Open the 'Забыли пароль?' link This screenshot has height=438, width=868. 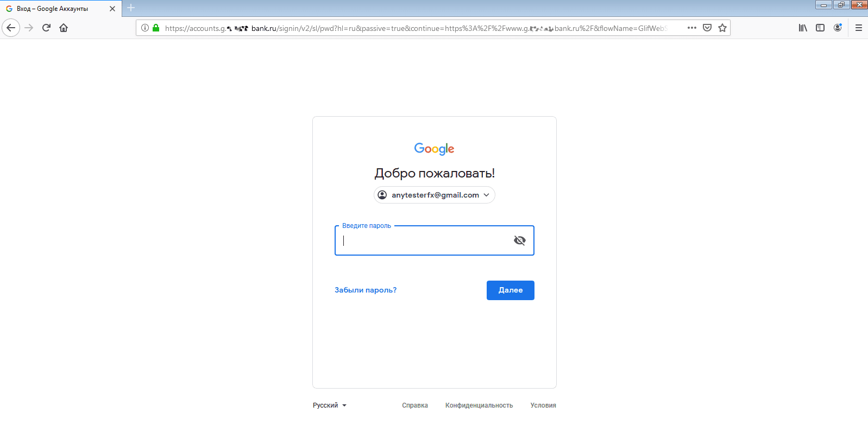366,290
